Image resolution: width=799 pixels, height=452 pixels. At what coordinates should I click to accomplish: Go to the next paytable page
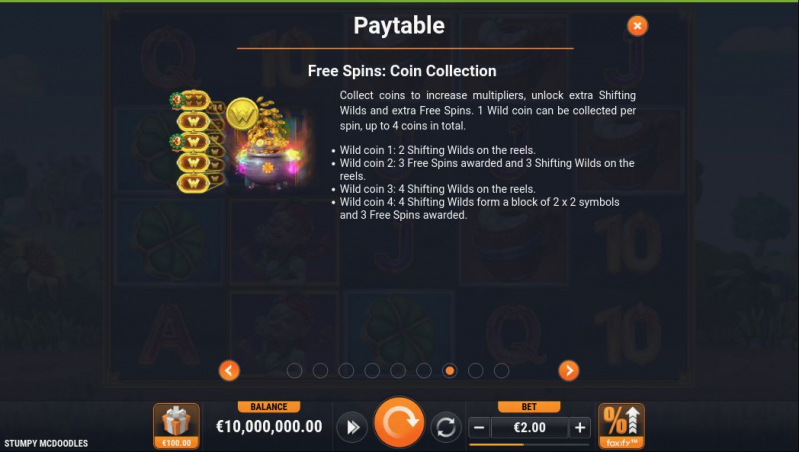[569, 370]
